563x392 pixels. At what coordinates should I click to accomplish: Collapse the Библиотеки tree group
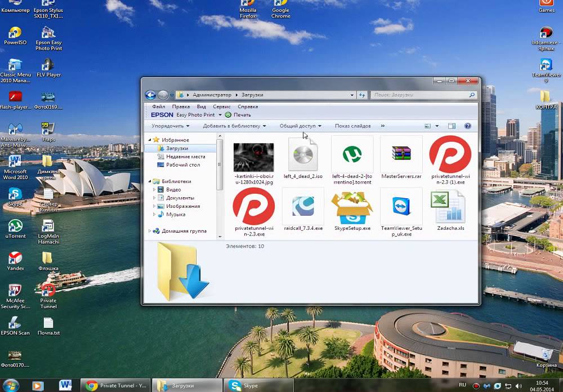click(150, 181)
